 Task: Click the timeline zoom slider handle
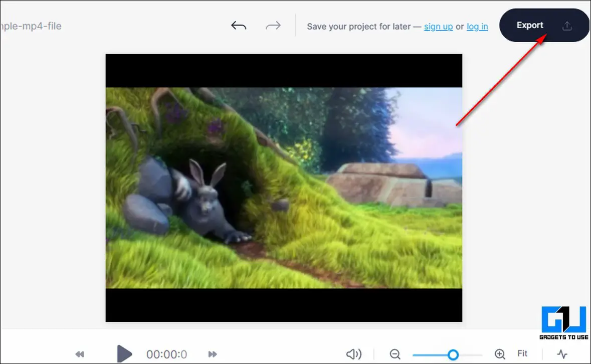[453, 354]
